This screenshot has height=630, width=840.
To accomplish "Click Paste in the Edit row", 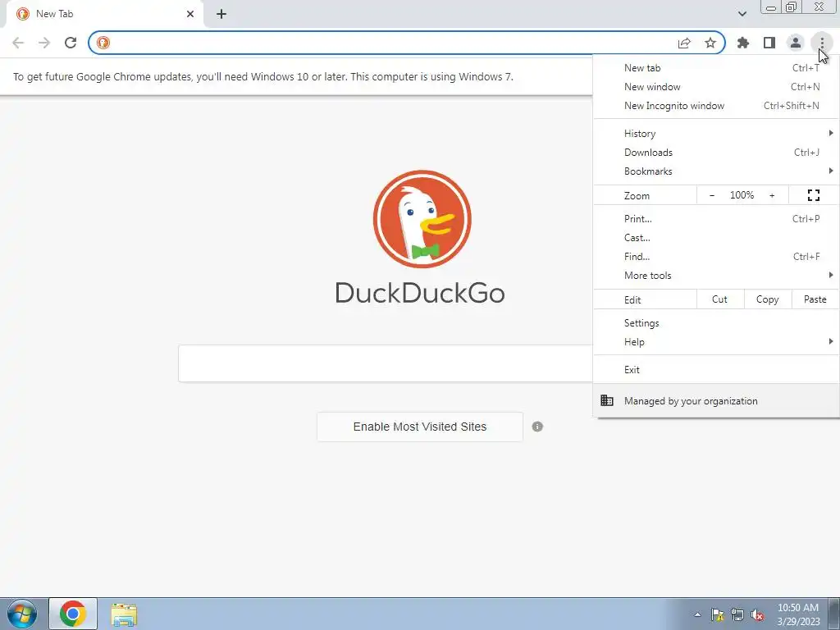I will (815, 299).
